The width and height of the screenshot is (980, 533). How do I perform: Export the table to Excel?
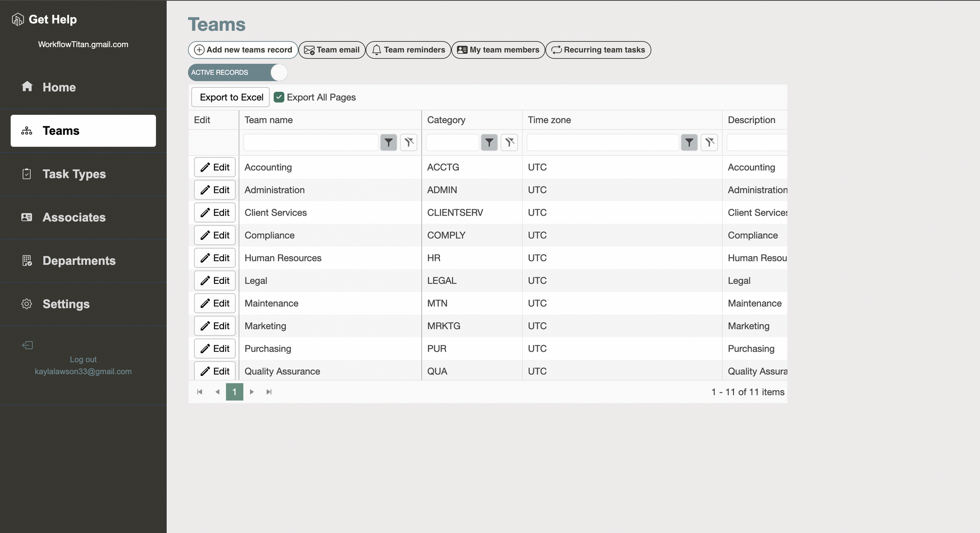[231, 98]
